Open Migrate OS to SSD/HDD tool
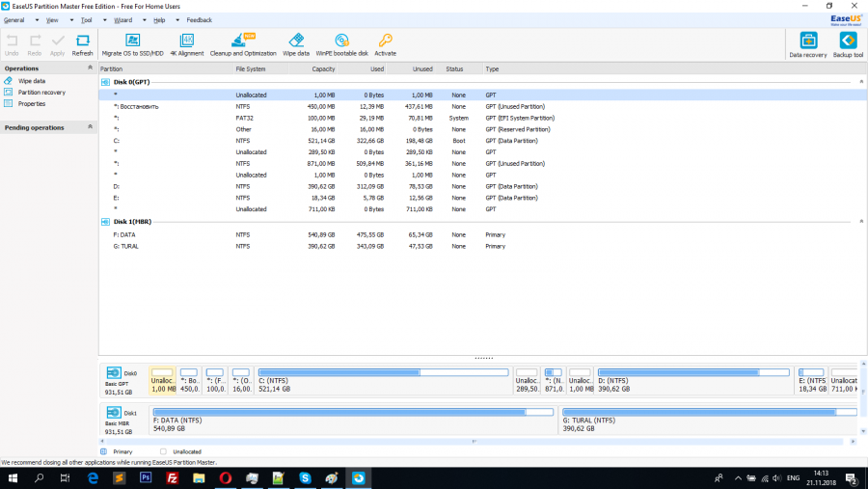 pos(133,45)
